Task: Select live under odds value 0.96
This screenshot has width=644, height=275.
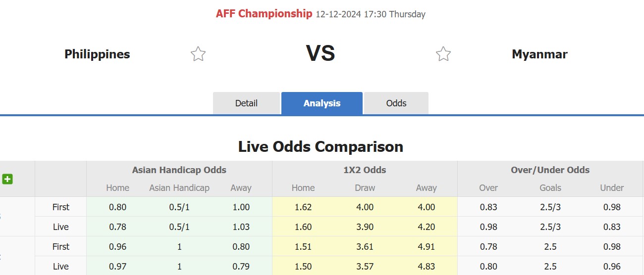Action: click(612, 267)
